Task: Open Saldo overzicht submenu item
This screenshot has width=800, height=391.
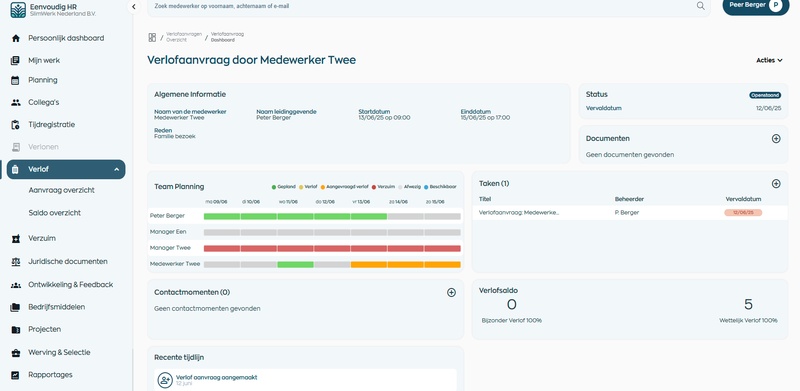Action: tap(55, 213)
